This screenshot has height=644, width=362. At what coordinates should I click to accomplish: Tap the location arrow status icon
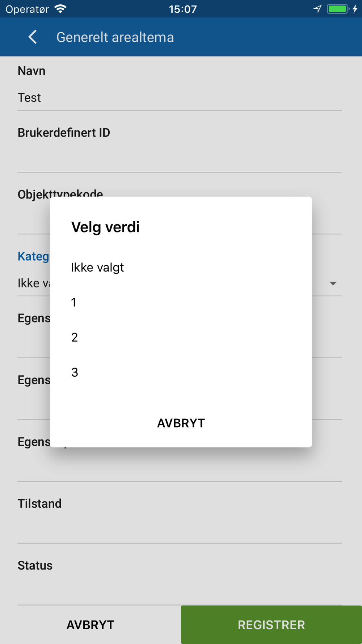(x=317, y=9)
